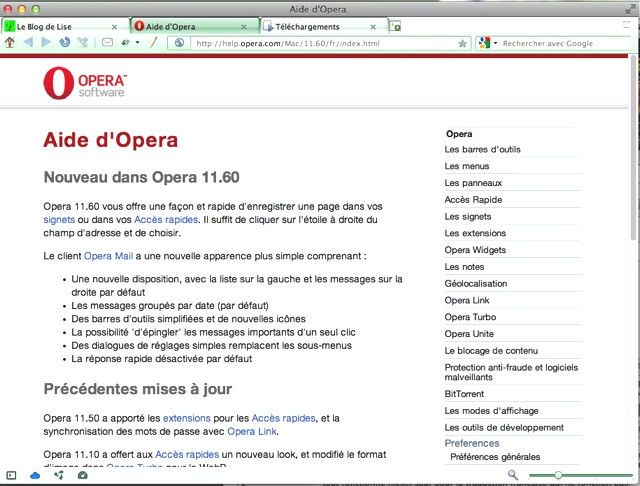The image size is (640, 486).
Task: Open the mail envelope icon in the toolbar
Action: [107, 43]
